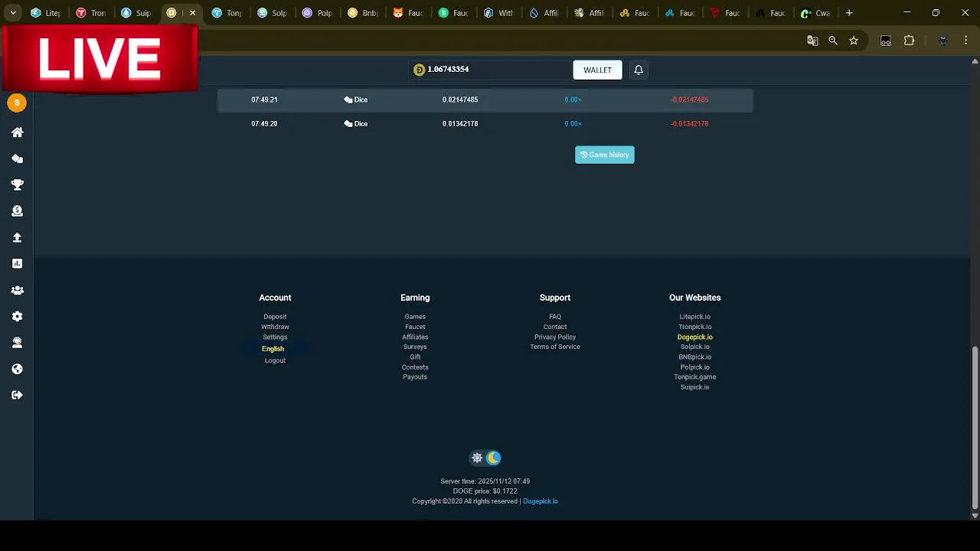
Task: Click the browser translate page icon
Action: [x=812, y=41]
